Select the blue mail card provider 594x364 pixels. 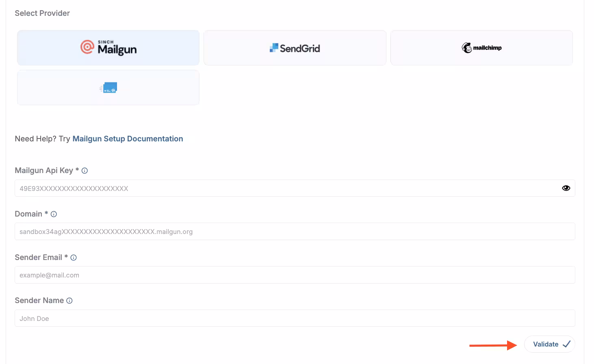click(108, 88)
